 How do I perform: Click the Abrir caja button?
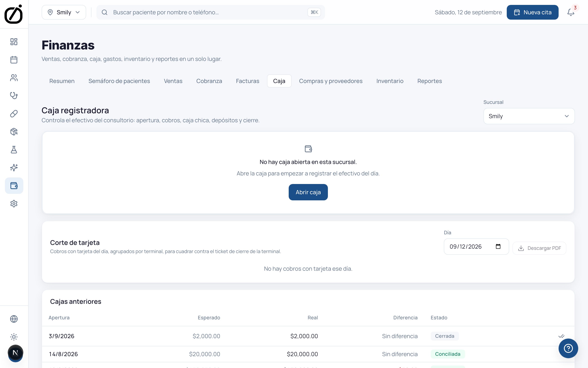pos(308,192)
